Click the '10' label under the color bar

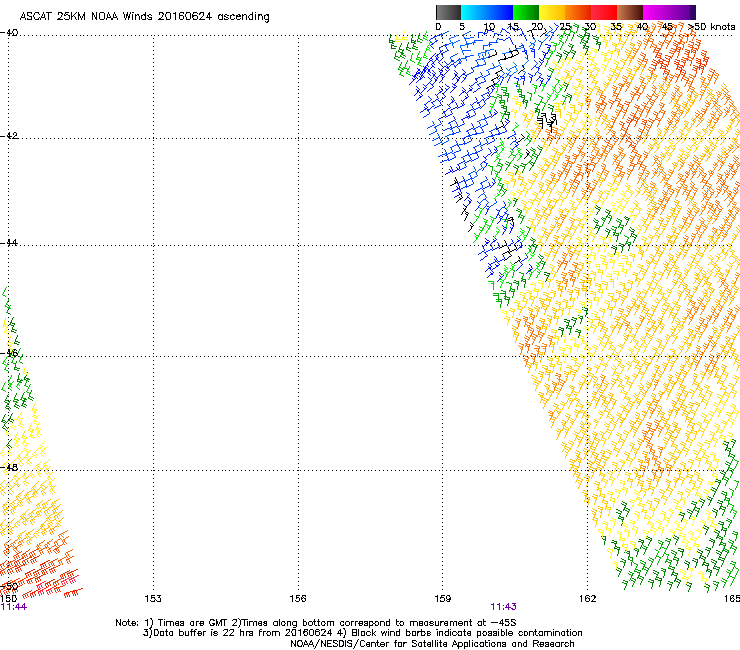point(488,27)
